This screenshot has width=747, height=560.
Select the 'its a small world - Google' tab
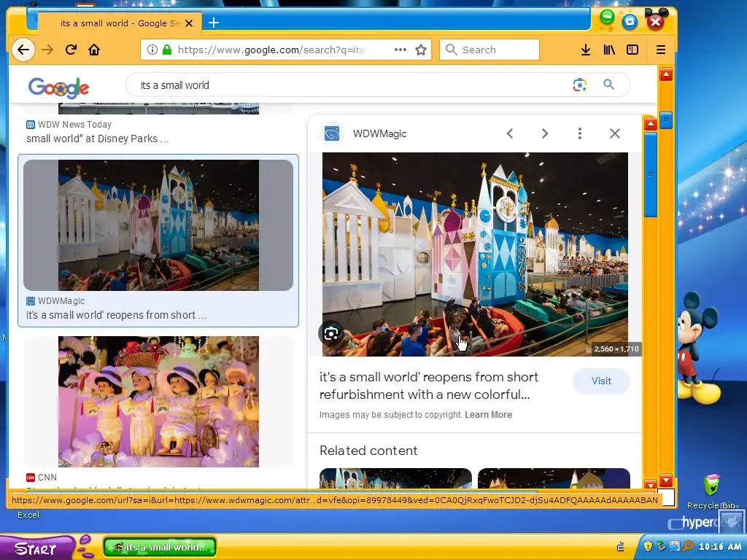pos(119,23)
